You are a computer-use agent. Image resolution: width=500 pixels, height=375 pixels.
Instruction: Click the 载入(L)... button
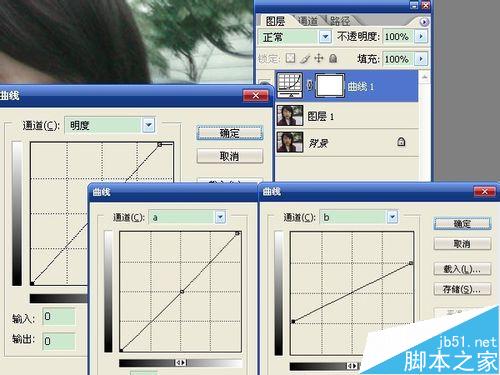[x=462, y=269]
